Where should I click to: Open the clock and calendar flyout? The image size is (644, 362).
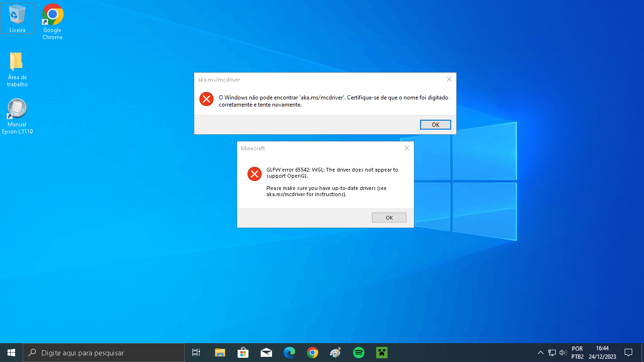[602, 353]
